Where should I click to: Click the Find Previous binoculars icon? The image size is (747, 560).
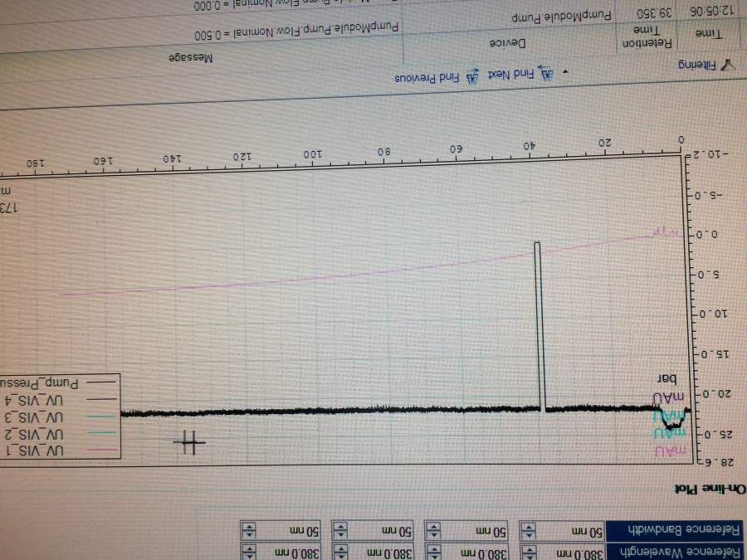coord(472,76)
